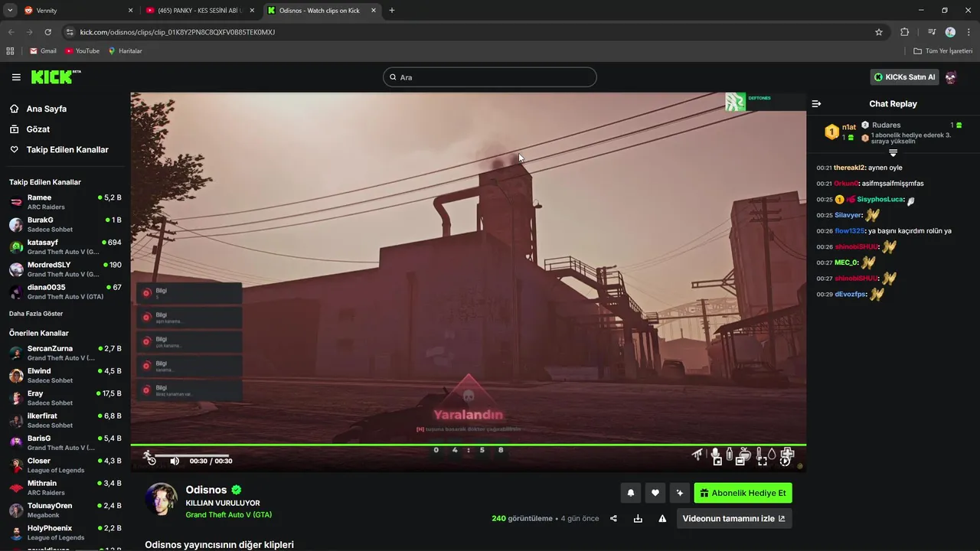Click SisyphosLuca chat username
The height and width of the screenshot is (551, 980).
point(879,200)
